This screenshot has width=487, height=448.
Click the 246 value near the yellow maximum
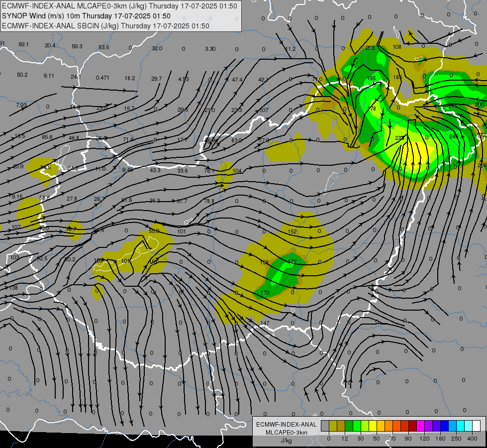[x=454, y=137]
